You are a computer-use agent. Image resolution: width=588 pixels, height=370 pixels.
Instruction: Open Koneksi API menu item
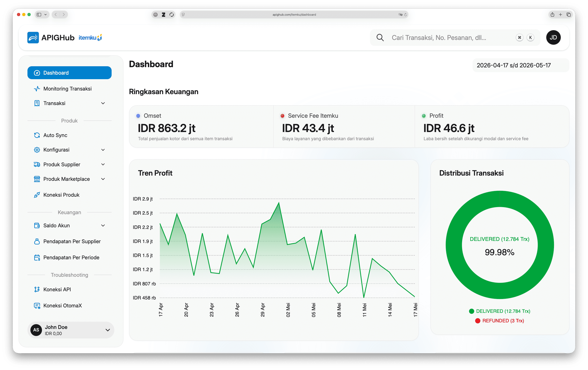[69, 289]
